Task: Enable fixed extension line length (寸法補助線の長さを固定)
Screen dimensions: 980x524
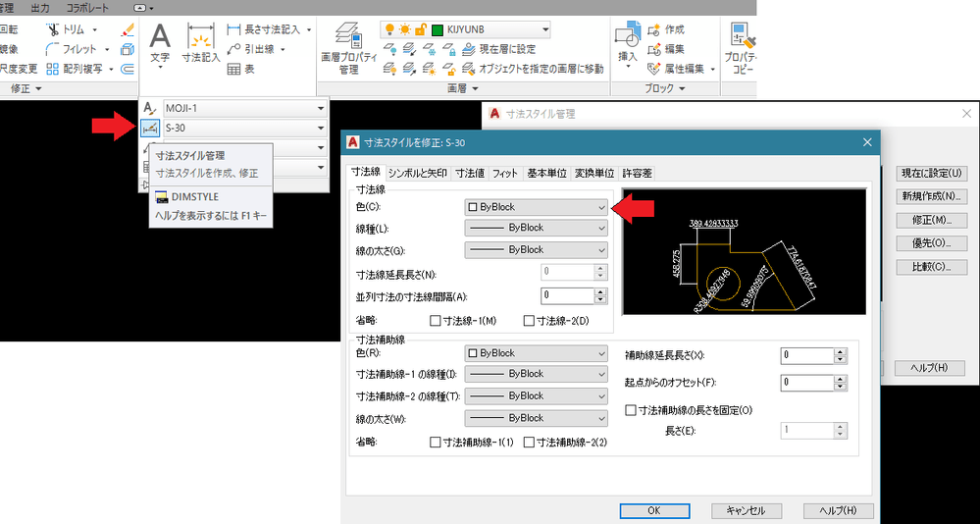Action: (x=631, y=411)
